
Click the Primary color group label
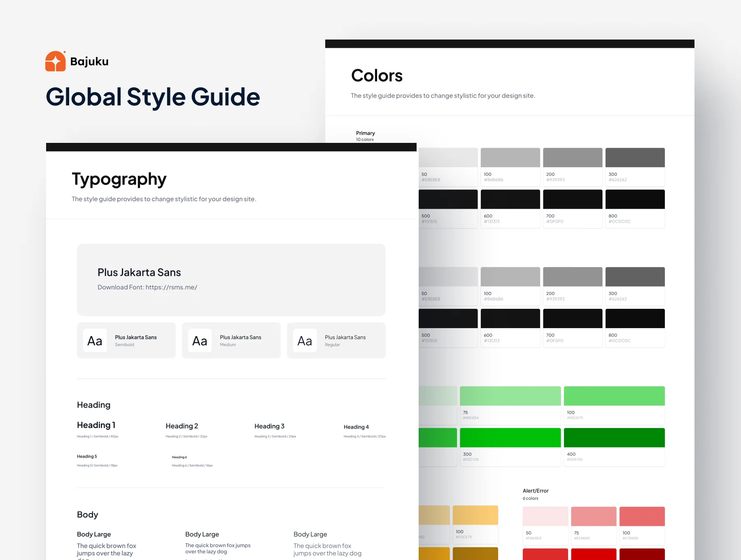tap(365, 133)
